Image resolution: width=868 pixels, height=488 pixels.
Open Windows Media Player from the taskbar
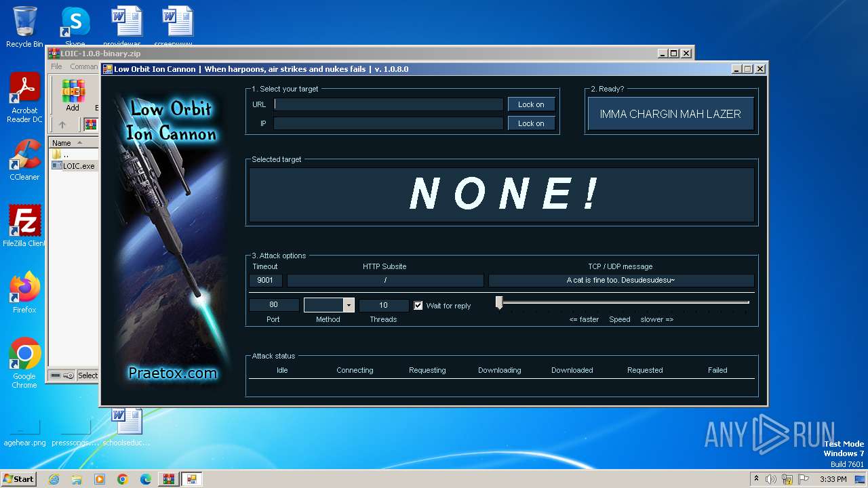pyautogui.click(x=100, y=479)
